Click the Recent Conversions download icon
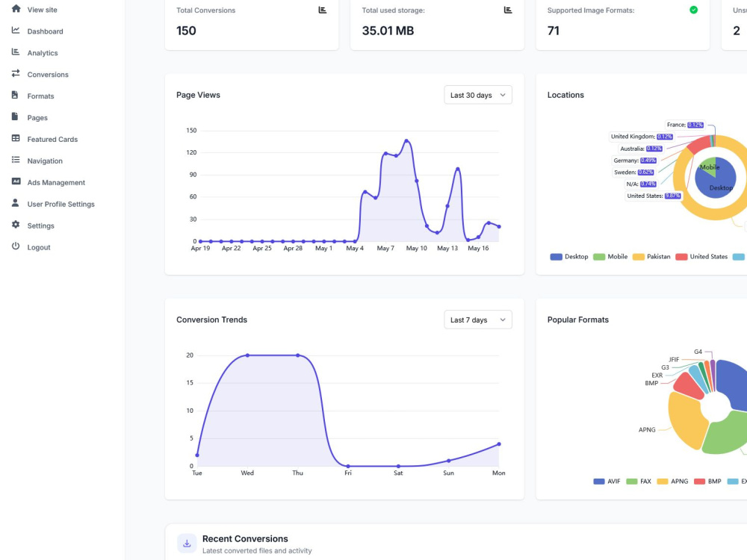This screenshot has width=747, height=560. [x=187, y=544]
